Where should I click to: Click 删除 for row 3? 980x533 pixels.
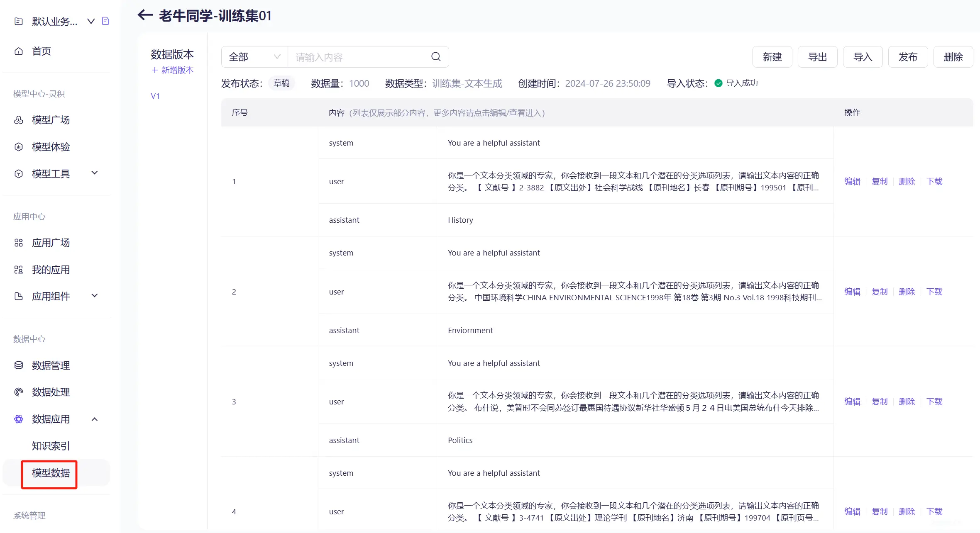point(907,402)
